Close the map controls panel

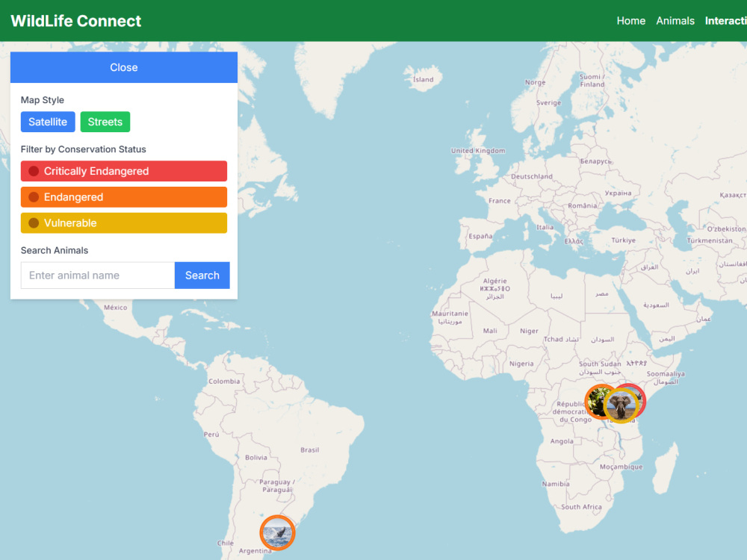coord(124,67)
